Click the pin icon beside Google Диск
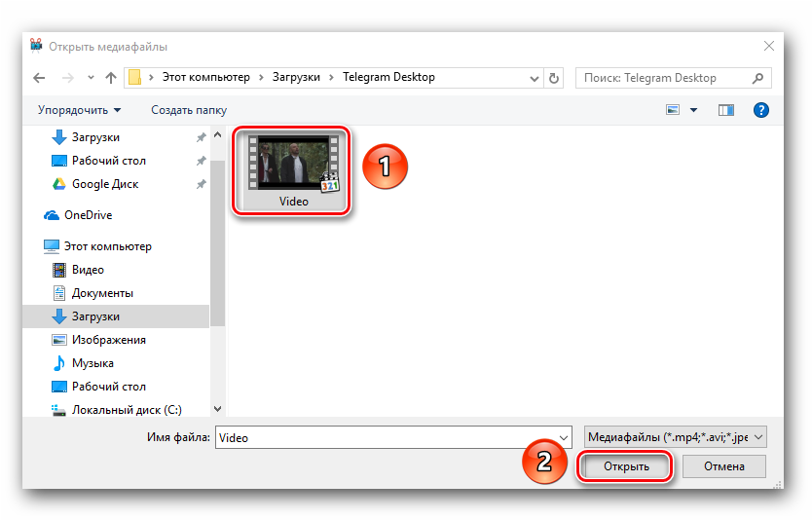 (x=201, y=184)
